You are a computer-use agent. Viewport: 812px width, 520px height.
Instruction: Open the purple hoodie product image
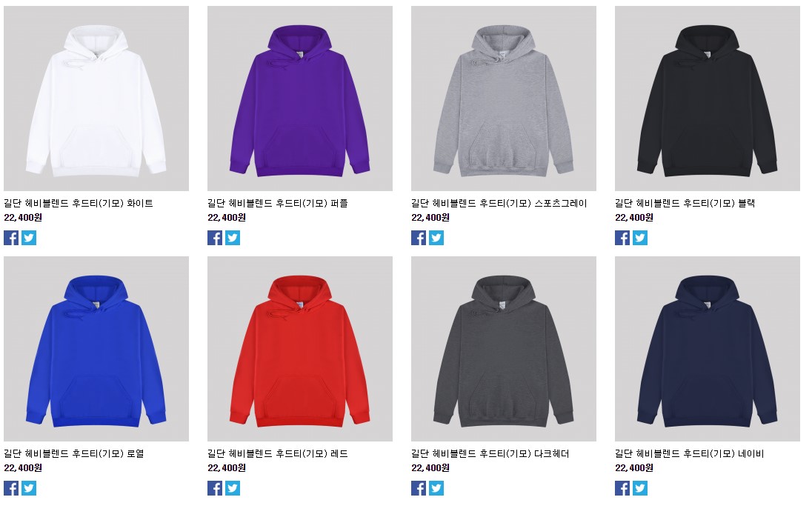(300, 99)
